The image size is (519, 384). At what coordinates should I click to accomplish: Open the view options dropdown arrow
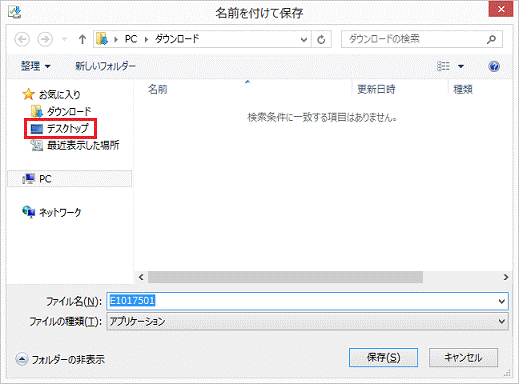point(461,66)
